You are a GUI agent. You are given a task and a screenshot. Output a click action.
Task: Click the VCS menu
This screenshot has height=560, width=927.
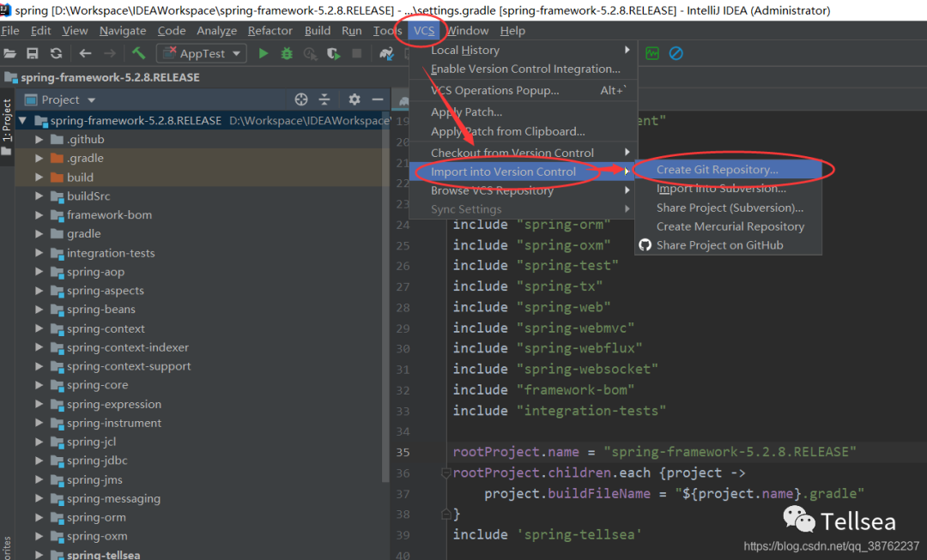point(424,31)
